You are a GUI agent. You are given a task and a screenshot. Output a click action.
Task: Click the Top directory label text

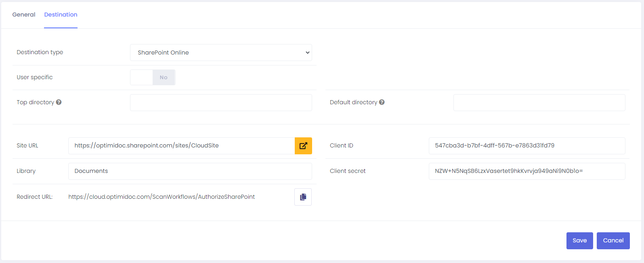click(36, 102)
